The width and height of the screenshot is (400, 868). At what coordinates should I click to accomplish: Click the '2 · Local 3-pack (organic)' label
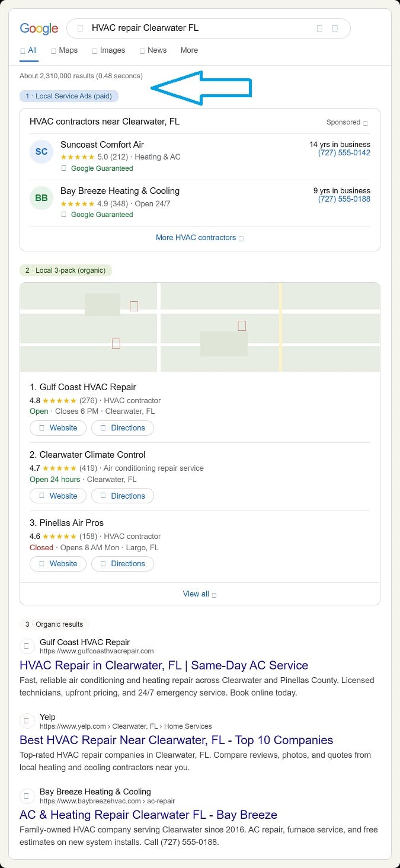tap(66, 270)
